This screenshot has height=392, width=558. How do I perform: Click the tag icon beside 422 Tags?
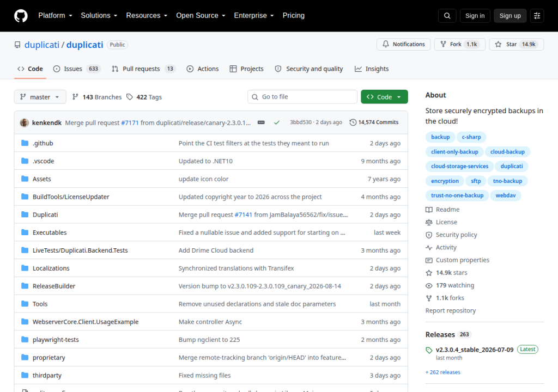(x=130, y=97)
